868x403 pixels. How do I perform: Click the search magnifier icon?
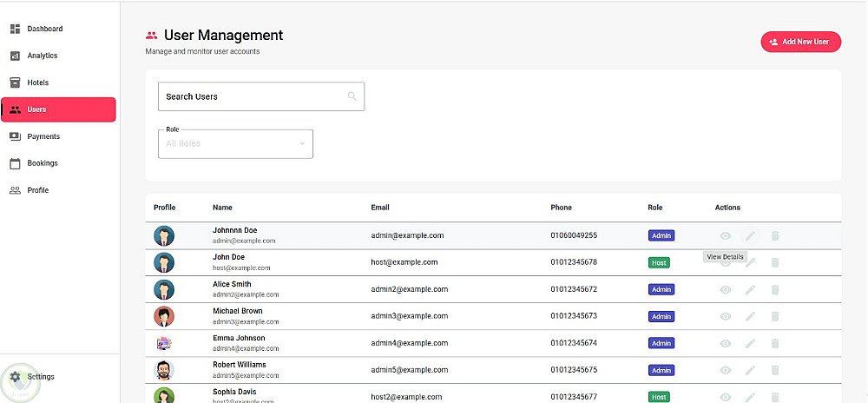tap(352, 96)
